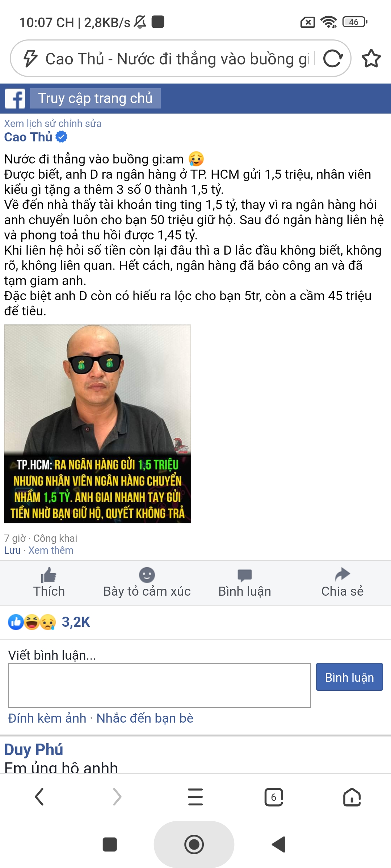This screenshot has height=868, width=391.
Task: Go to browser home page icon
Action: (352, 797)
